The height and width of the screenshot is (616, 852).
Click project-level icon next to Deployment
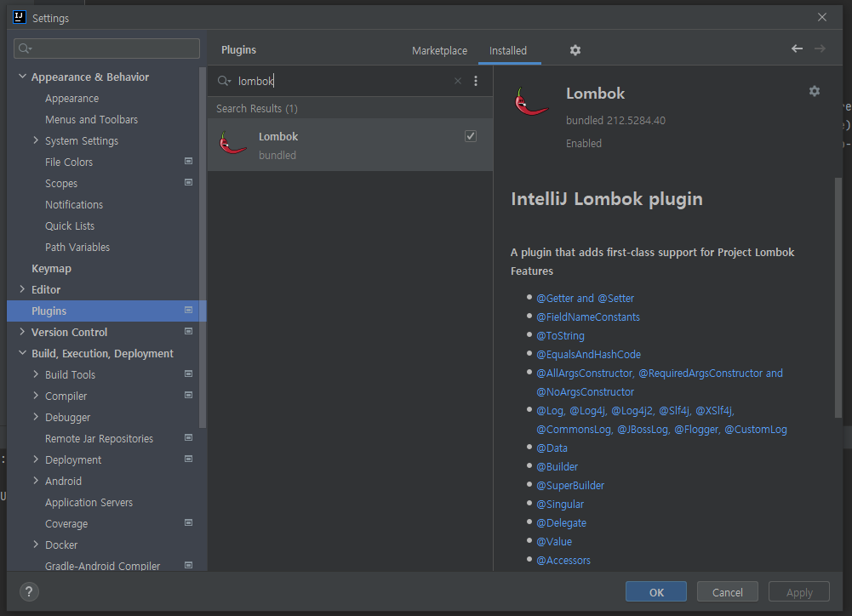point(189,459)
